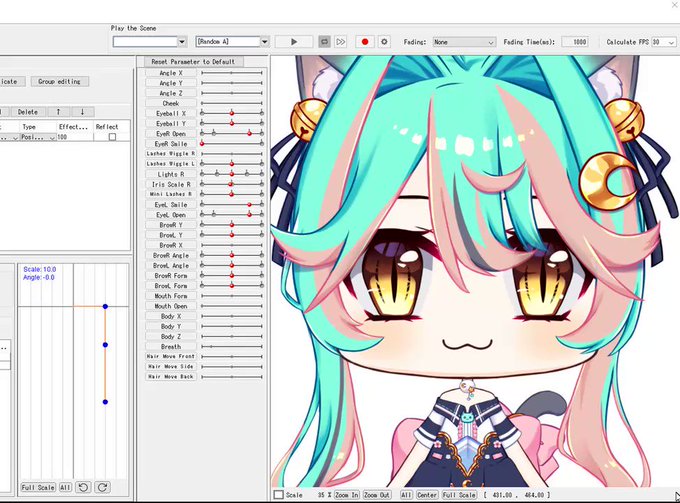Move item up with arrow button
680x503 pixels.
(59, 112)
